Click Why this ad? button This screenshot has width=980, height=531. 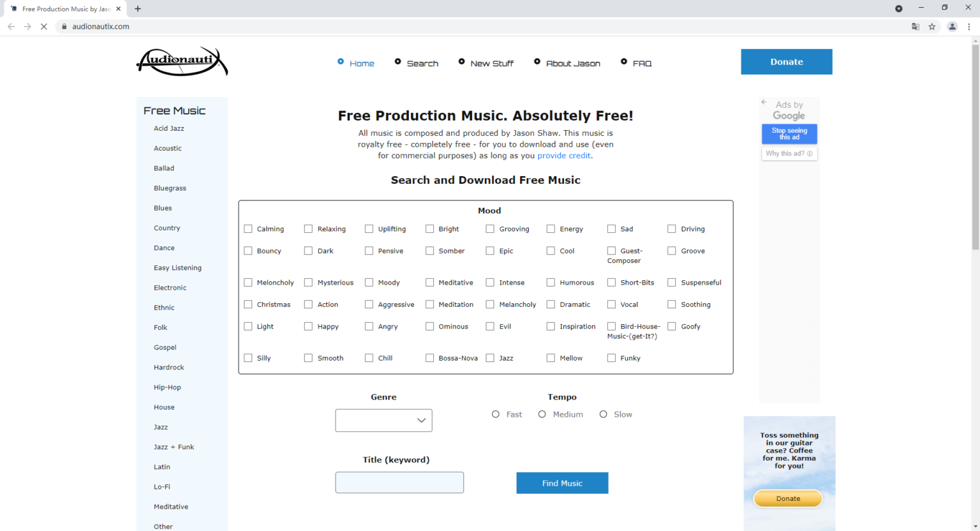tap(789, 153)
